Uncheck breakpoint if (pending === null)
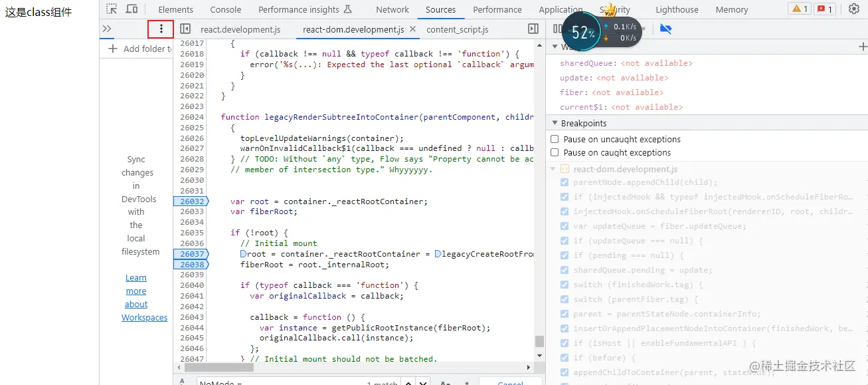 [564, 255]
